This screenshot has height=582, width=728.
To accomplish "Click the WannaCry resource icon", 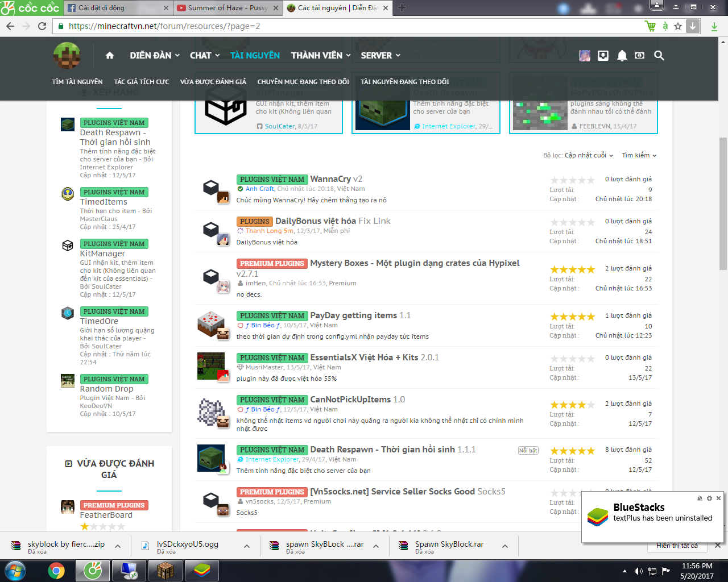I will (x=211, y=187).
